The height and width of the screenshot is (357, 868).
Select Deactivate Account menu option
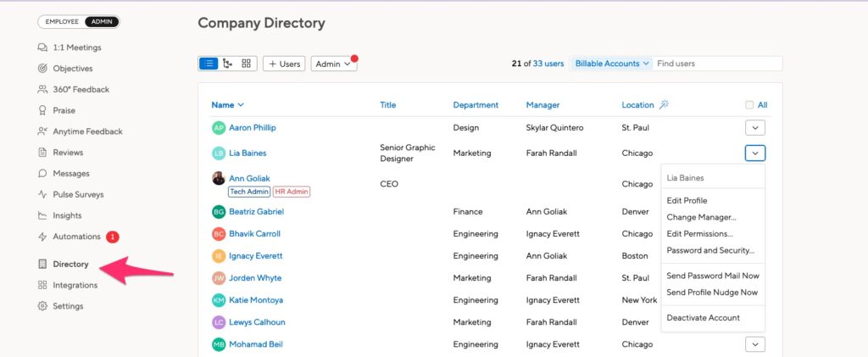click(703, 318)
